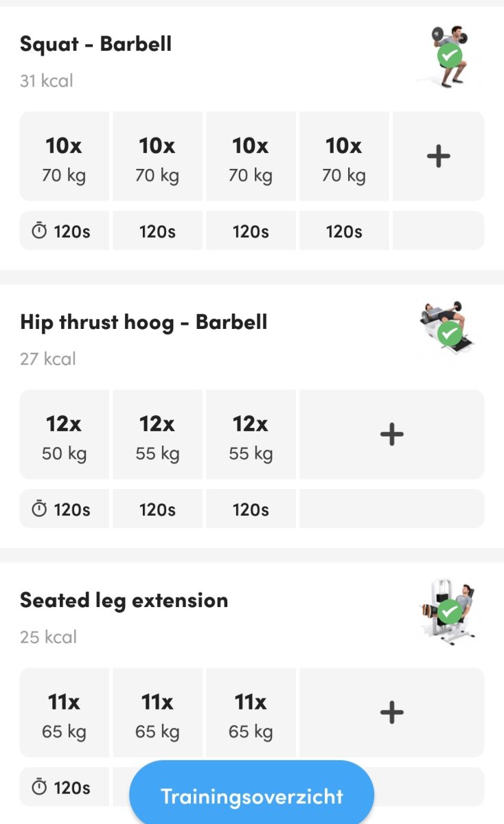The width and height of the screenshot is (504, 824).
Task: Toggle the Squat - Barbell completed checkmark
Action: pos(450,56)
